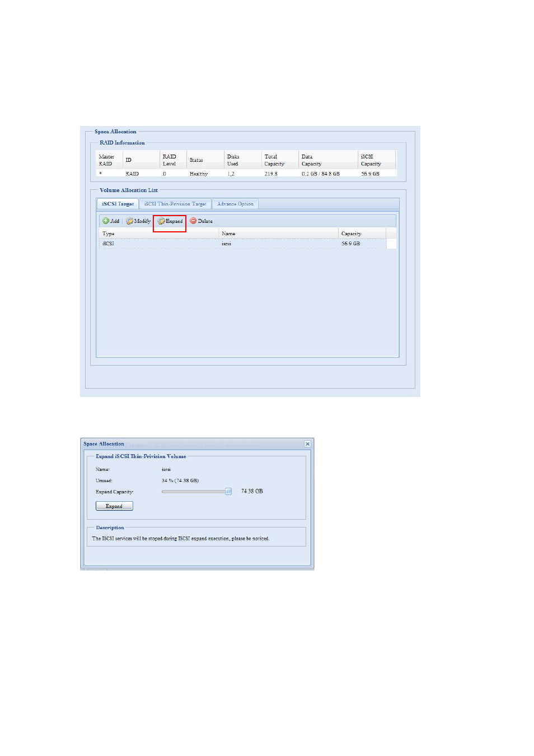This screenshot has width=534, height=756.
Task: Click the 0.2 GB / 84.8 GB data capacity
Action: pyautogui.click(x=321, y=174)
